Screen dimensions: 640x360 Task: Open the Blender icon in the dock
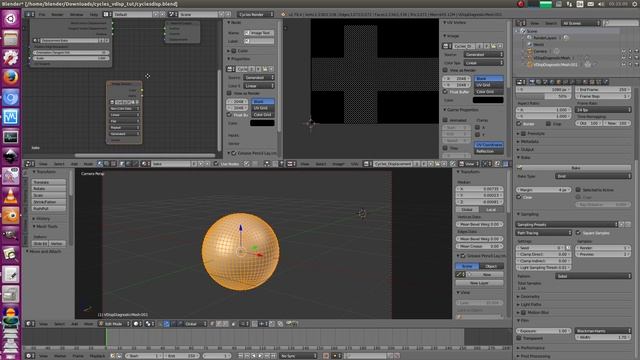click(x=11, y=216)
